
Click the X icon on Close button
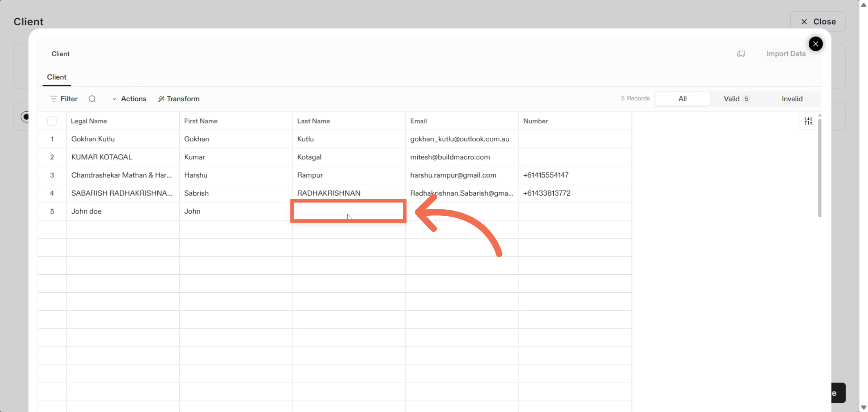[804, 22]
